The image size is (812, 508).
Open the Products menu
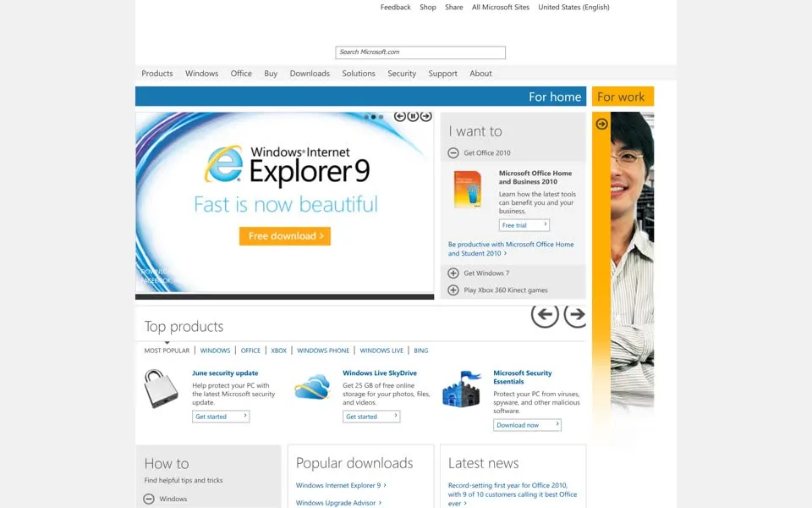157,74
